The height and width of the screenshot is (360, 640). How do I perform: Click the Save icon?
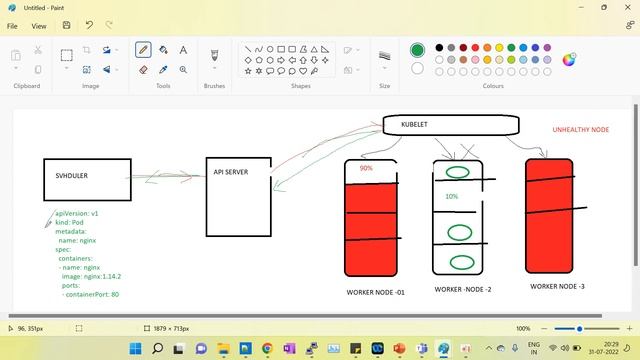[x=67, y=25]
